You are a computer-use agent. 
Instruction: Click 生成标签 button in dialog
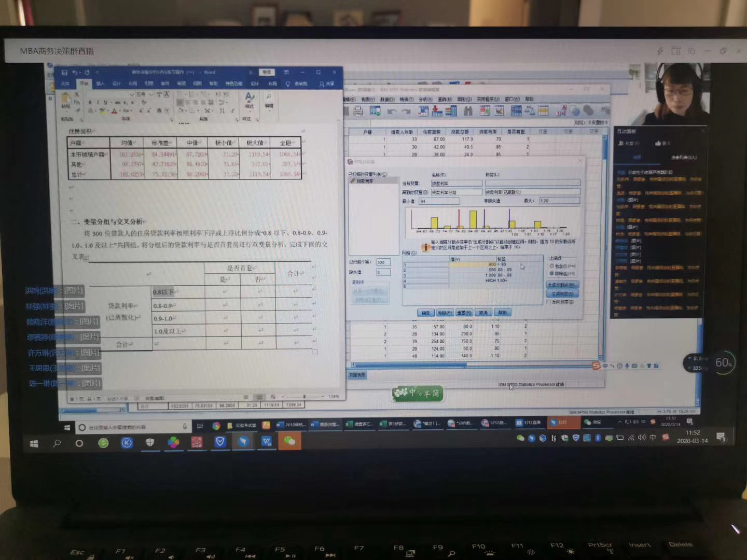coord(562,293)
